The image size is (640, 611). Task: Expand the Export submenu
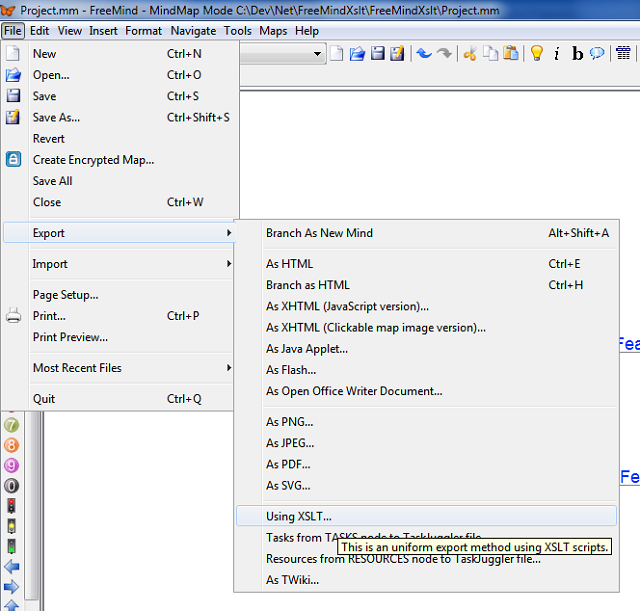[119, 233]
